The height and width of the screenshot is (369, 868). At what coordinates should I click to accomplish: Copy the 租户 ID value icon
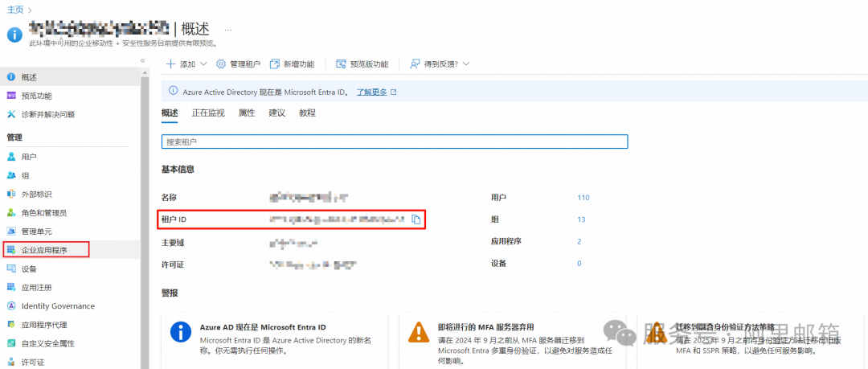pos(416,219)
